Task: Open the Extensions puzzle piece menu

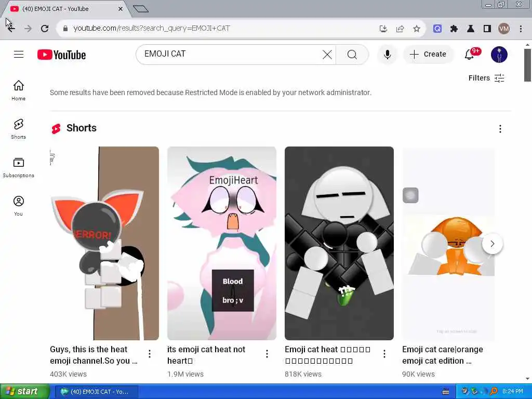Action: click(x=454, y=29)
